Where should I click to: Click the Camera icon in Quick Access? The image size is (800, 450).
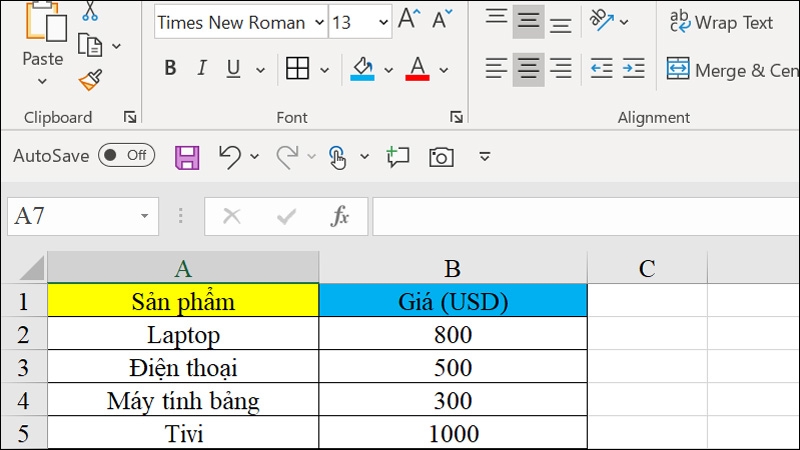tap(441, 157)
